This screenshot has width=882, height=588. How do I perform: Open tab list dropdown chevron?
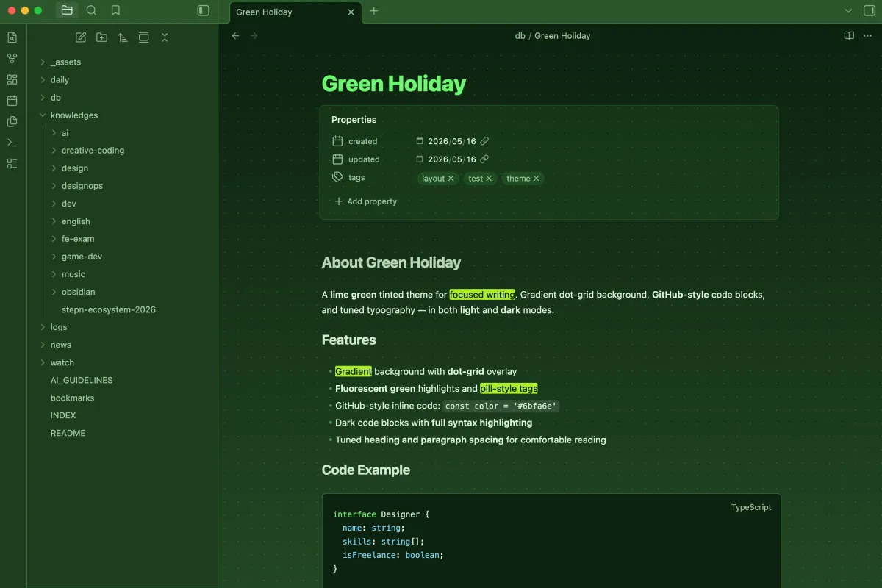[848, 10]
